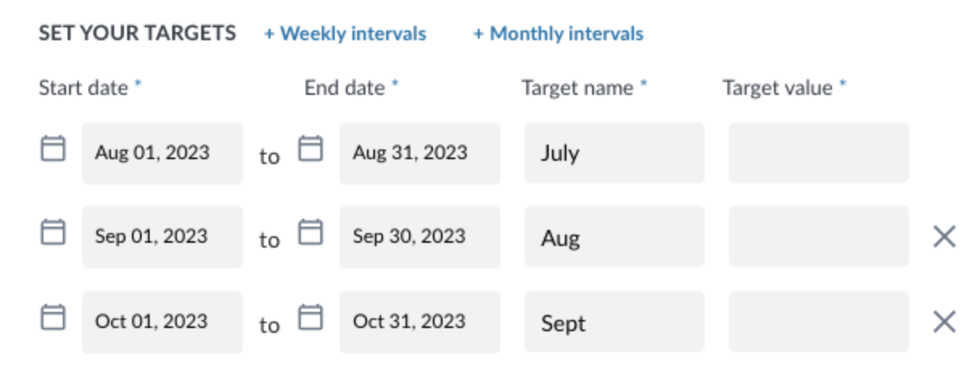Click the Sep 30, 2023 end date field

420,236
